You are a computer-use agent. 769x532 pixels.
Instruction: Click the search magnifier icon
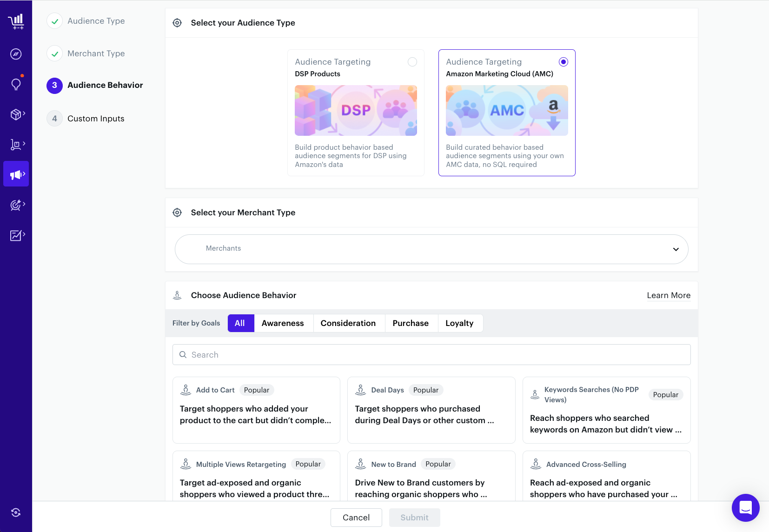coord(183,355)
